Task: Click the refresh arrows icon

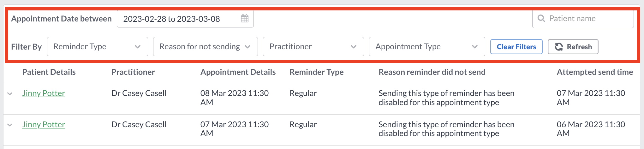Action: [x=559, y=47]
